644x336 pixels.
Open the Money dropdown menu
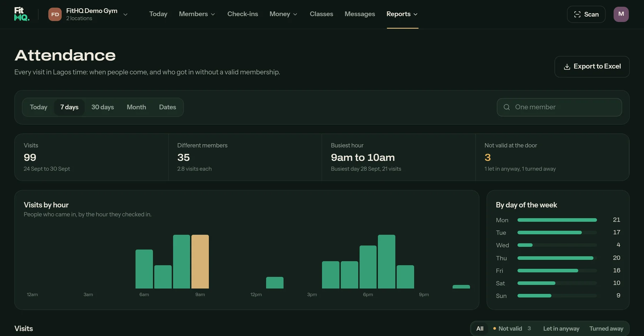coord(283,14)
